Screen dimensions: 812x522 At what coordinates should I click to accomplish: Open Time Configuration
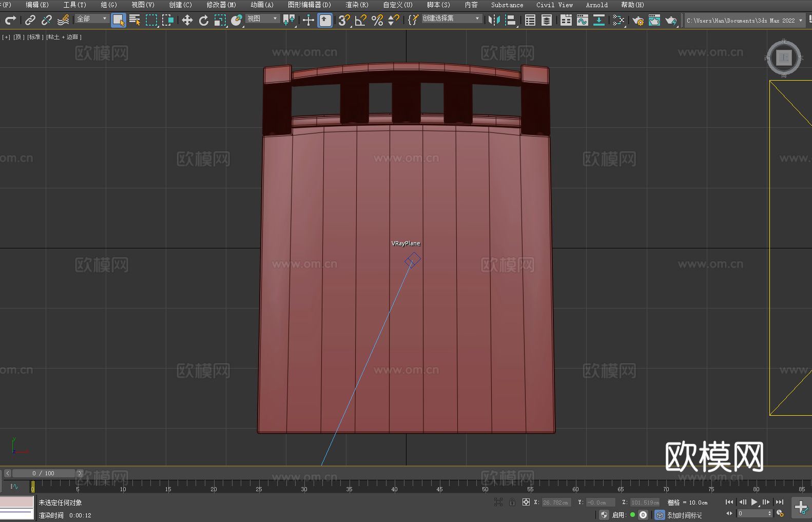pos(780,513)
